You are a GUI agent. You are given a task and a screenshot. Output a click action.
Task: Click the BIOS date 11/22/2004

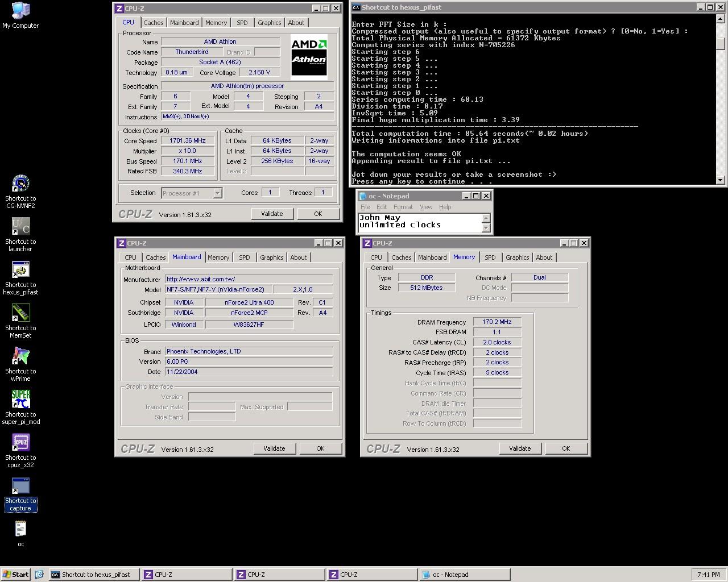249,372
